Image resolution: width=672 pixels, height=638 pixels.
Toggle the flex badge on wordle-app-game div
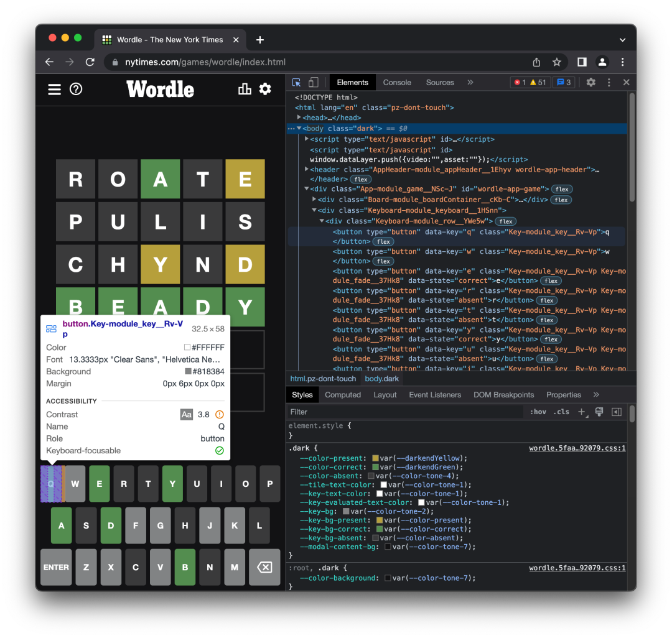pyautogui.click(x=562, y=189)
